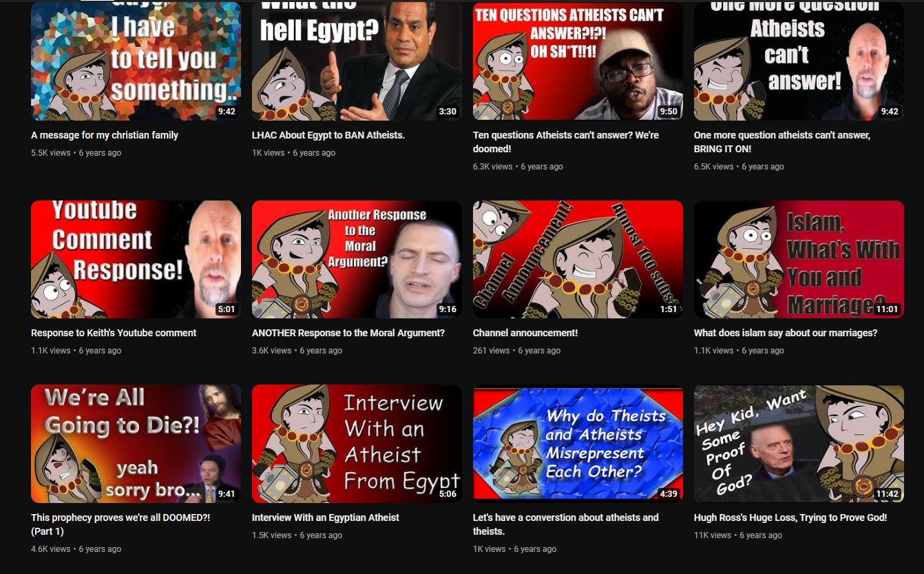Open the 'What the hell Egypt?' thumbnail
The width and height of the screenshot is (924, 574).
357,61
